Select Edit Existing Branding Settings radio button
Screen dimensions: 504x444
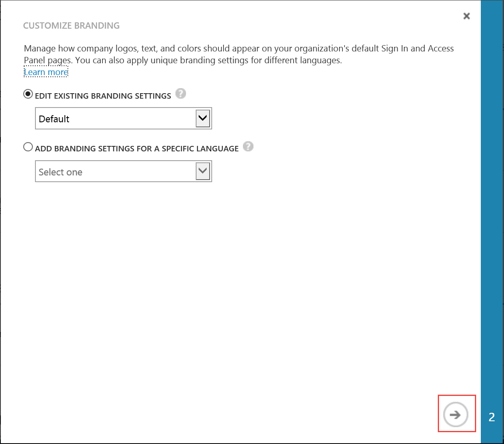tap(28, 94)
